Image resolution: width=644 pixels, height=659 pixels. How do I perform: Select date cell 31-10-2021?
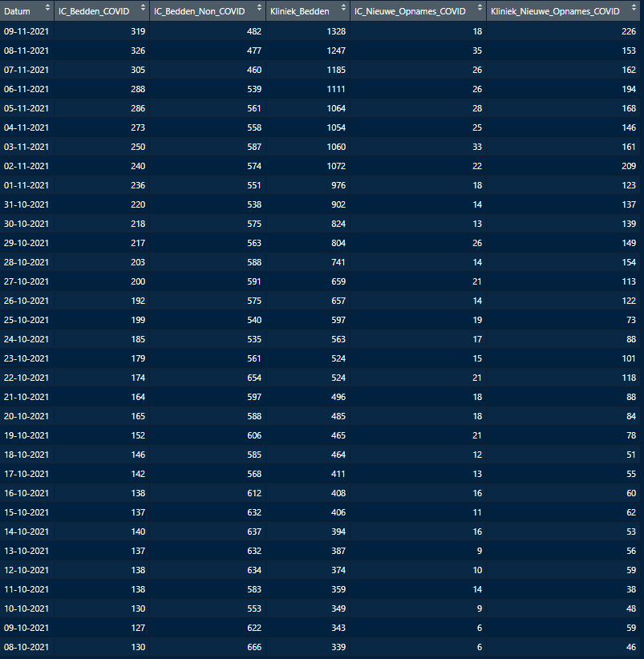(26, 204)
